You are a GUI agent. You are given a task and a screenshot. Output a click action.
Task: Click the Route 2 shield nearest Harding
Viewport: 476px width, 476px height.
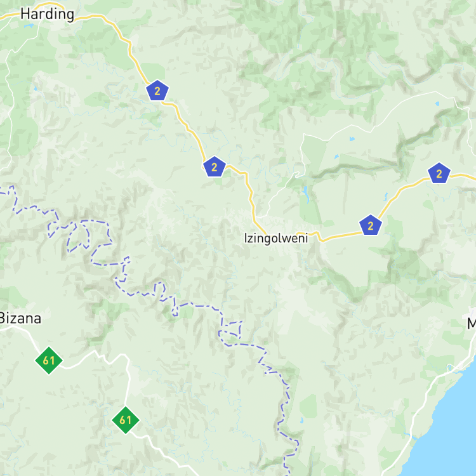coord(157,91)
